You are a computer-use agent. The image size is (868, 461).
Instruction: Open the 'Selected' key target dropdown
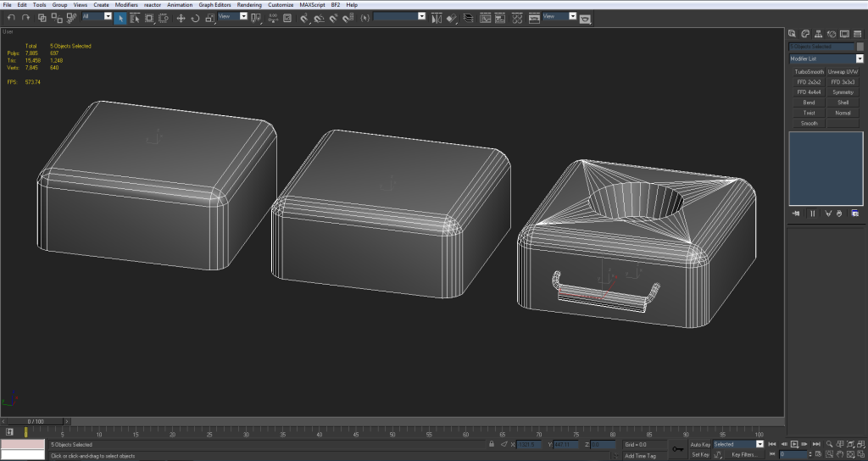pos(759,444)
